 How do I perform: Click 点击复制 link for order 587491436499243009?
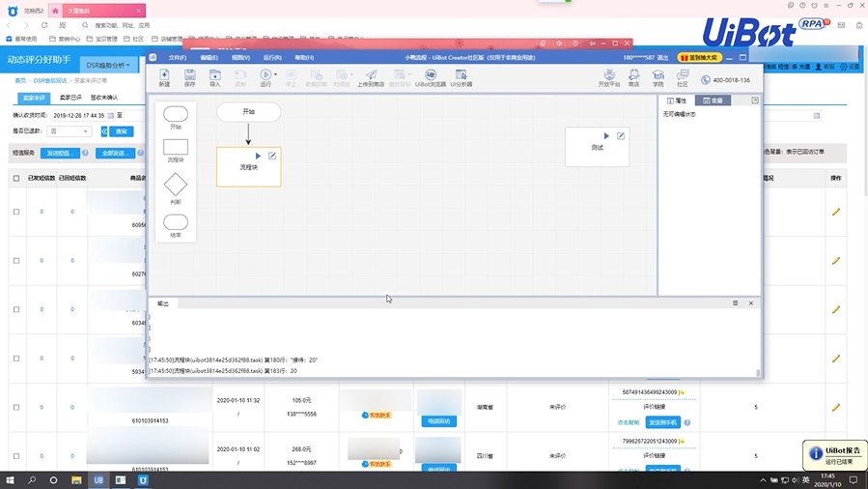(x=628, y=422)
